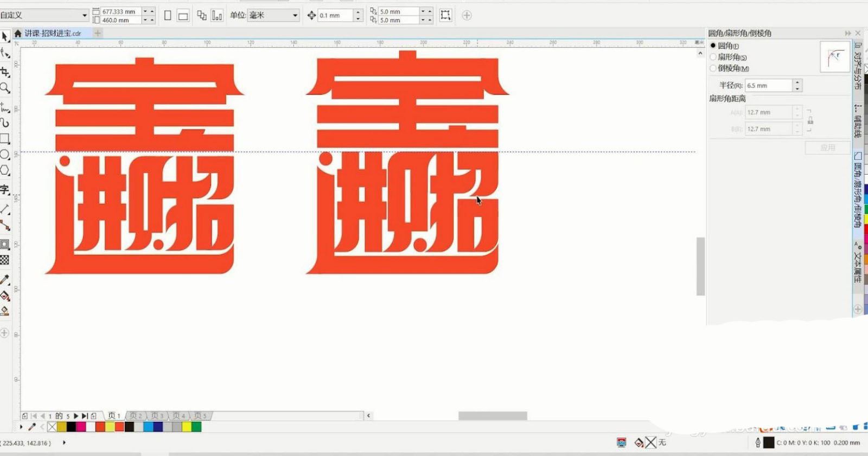Viewport: 868px width, 456px height.
Task: Jump to the last page button
Action: pos(85,416)
